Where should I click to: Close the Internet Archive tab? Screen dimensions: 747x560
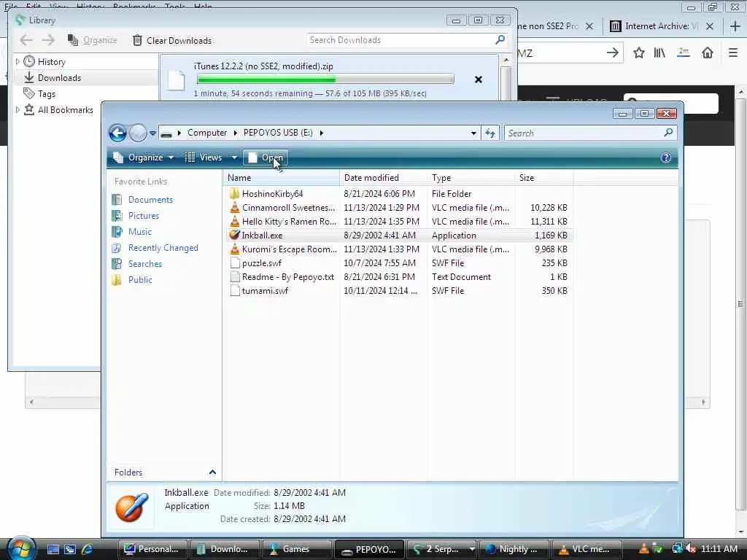click(x=709, y=26)
